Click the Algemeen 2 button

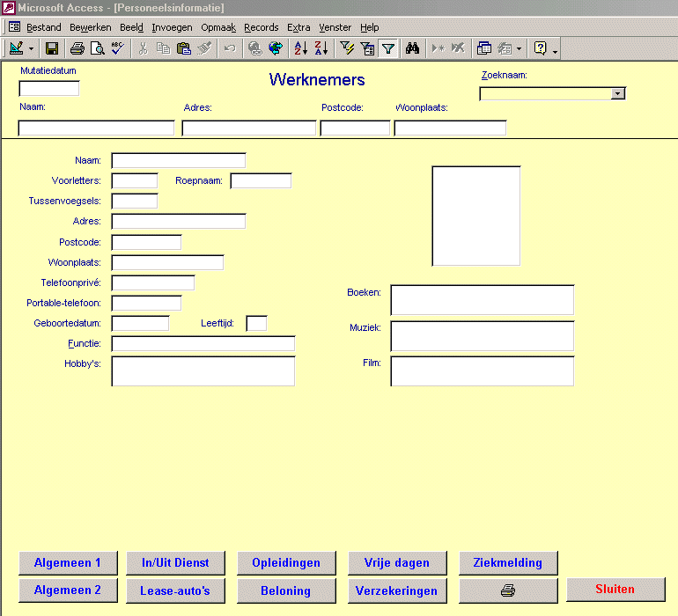pyautogui.click(x=68, y=590)
